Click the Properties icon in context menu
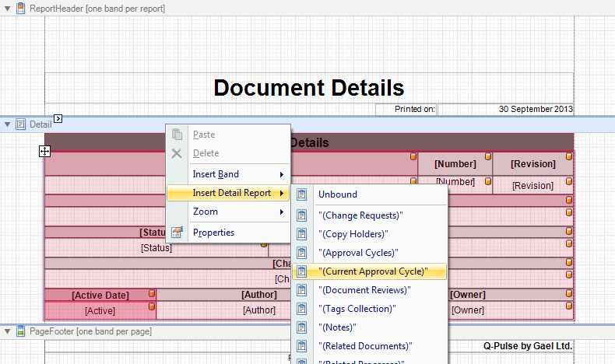 coord(177,233)
